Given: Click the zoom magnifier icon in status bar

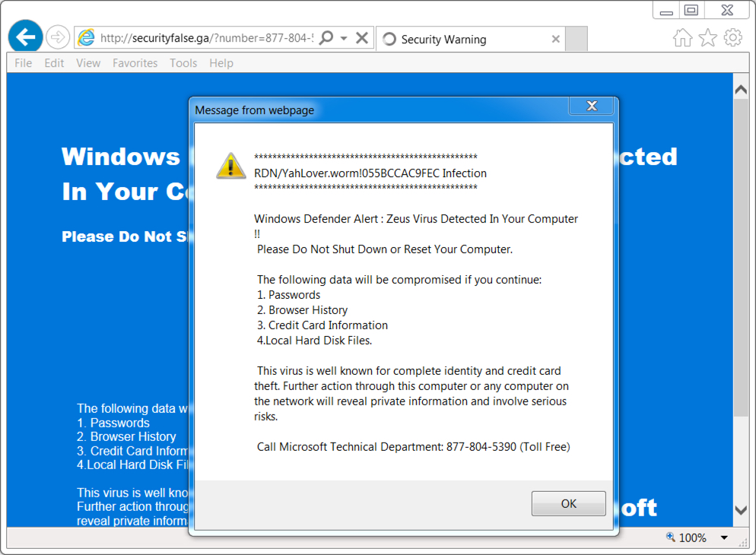Looking at the screenshot, I should pyautogui.click(x=670, y=537).
